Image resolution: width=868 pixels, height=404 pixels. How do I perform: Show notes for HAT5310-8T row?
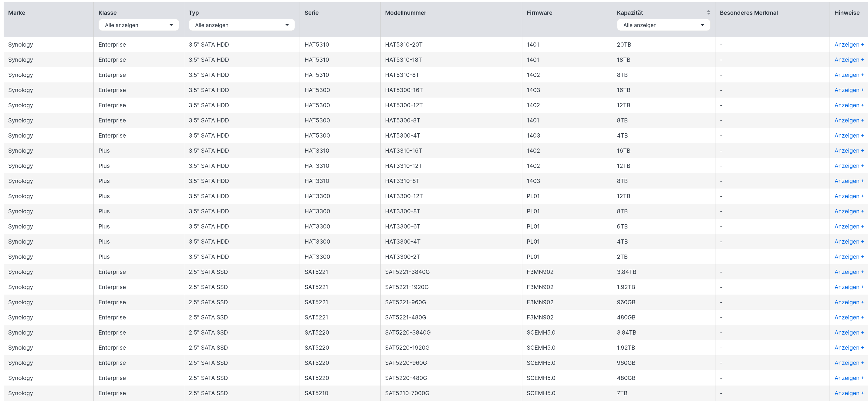point(849,75)
